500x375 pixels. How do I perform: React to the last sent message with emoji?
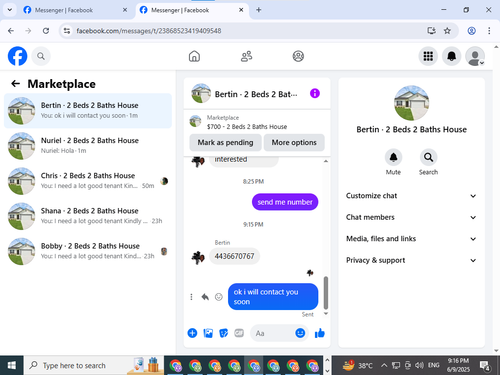pos(219,297)
